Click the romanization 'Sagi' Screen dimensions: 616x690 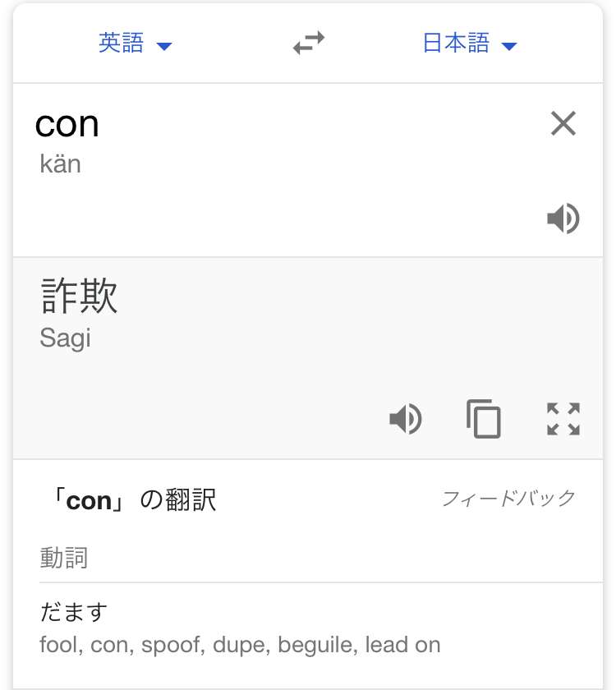[x=65, y=338]
